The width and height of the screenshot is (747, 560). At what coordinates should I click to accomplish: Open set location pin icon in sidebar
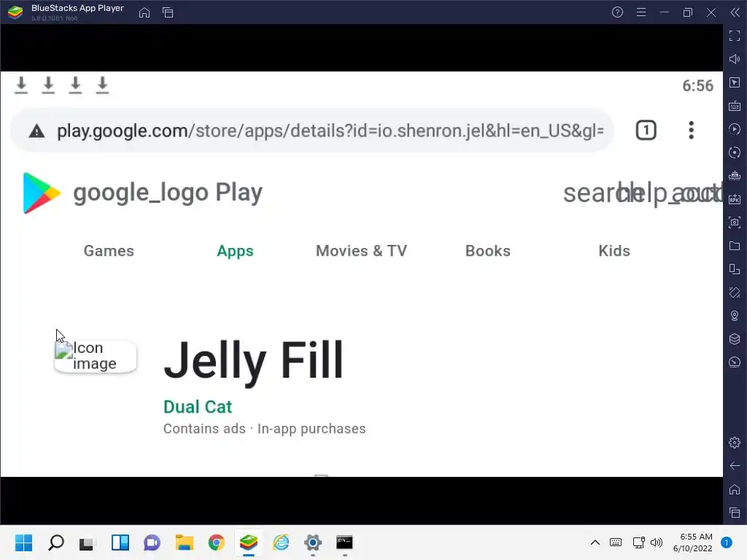735,316
